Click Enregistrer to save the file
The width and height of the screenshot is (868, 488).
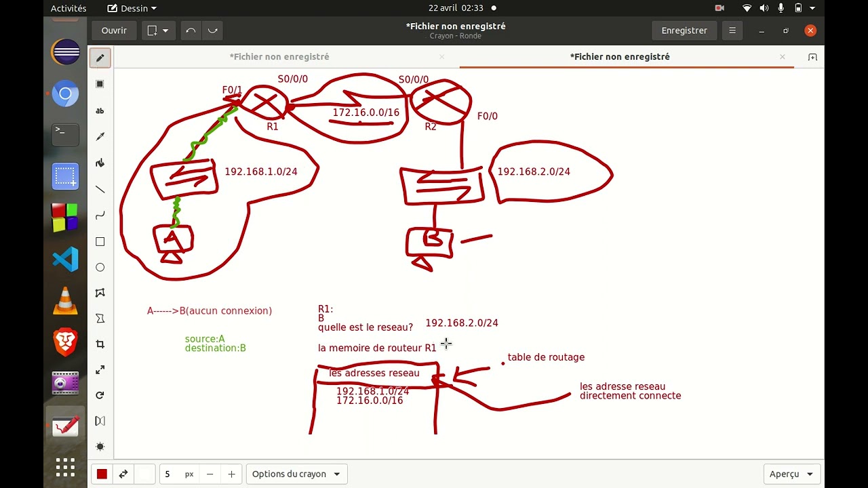(x=684, y=30)
